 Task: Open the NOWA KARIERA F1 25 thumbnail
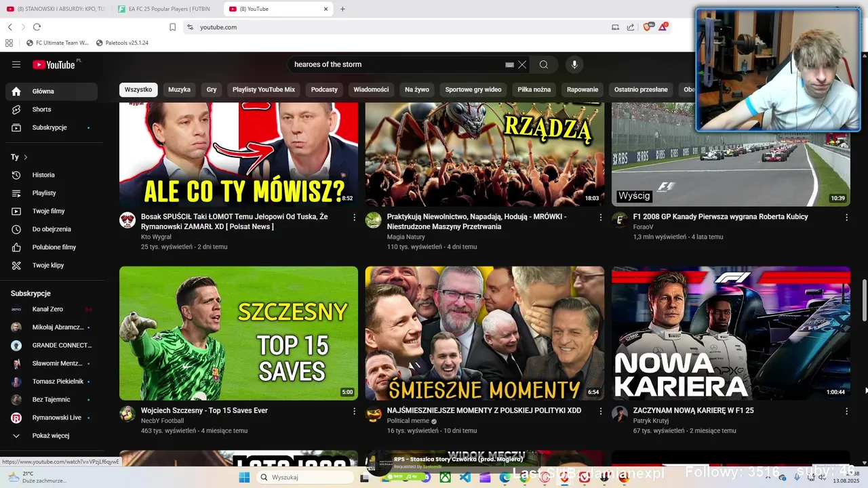[x=731, y=333]
